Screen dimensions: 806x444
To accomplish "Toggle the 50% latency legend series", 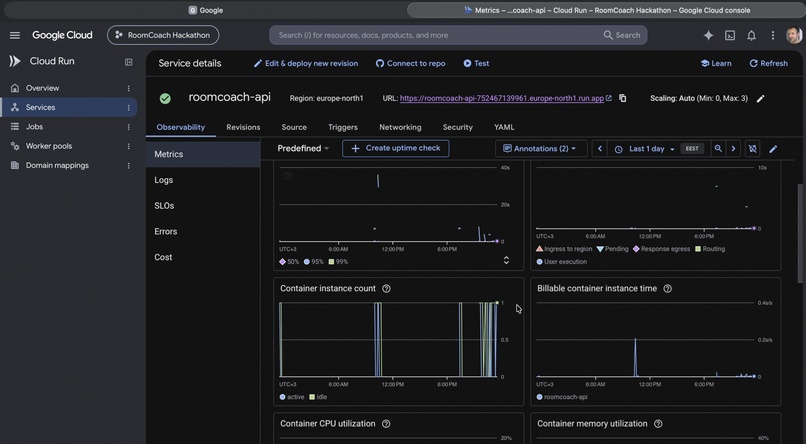I will tap(289, 262).
